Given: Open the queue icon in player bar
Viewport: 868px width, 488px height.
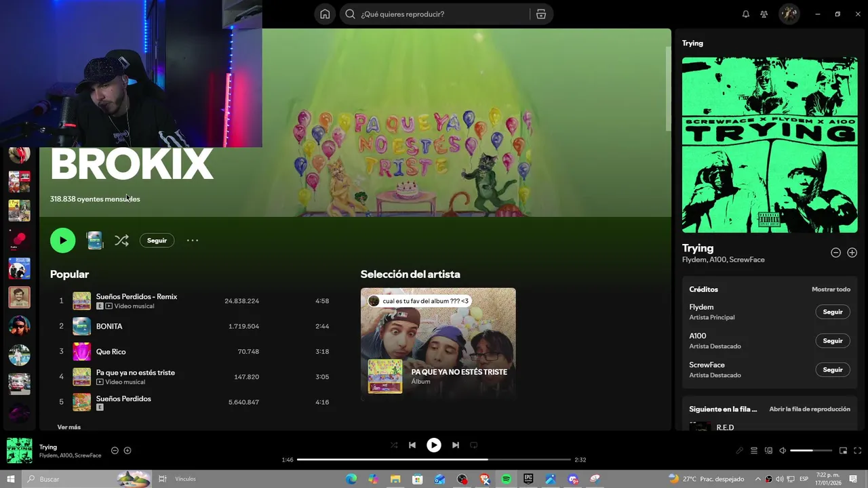Looking at the screenshot, I should (754, 451).
